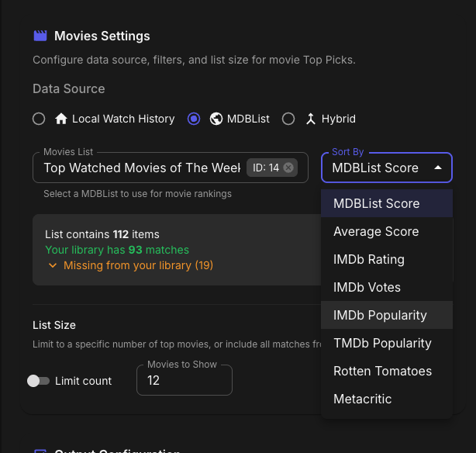This screenshot has width=476, height=453.
Task: Sort by IMDb Votes
Action: pos(367,287)
